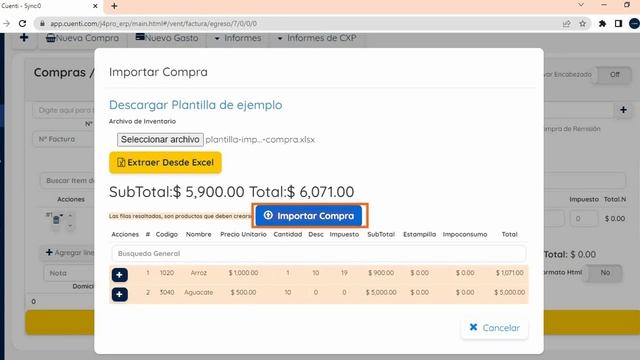Open the tab search chevron

coord(581,5)
